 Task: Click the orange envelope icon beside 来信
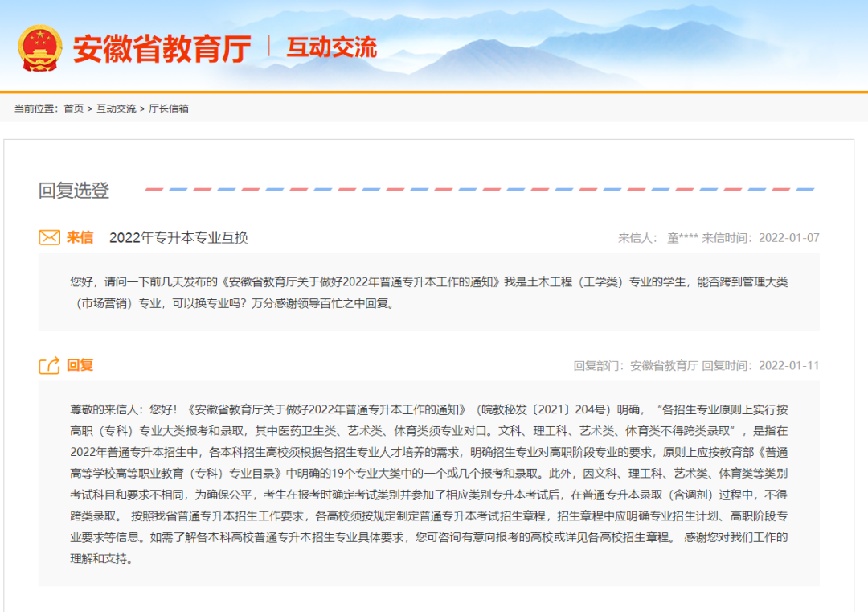pyautogui.click(x=50, y=237)
